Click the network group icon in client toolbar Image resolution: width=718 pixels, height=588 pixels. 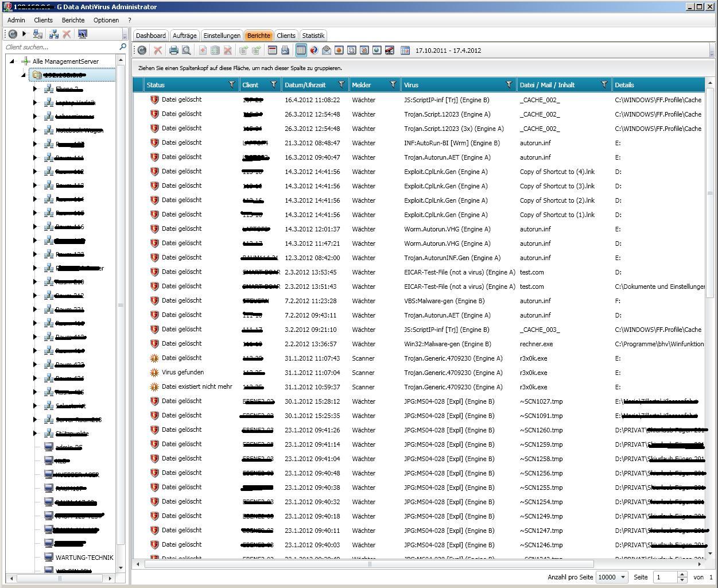[x=54, y=34]
